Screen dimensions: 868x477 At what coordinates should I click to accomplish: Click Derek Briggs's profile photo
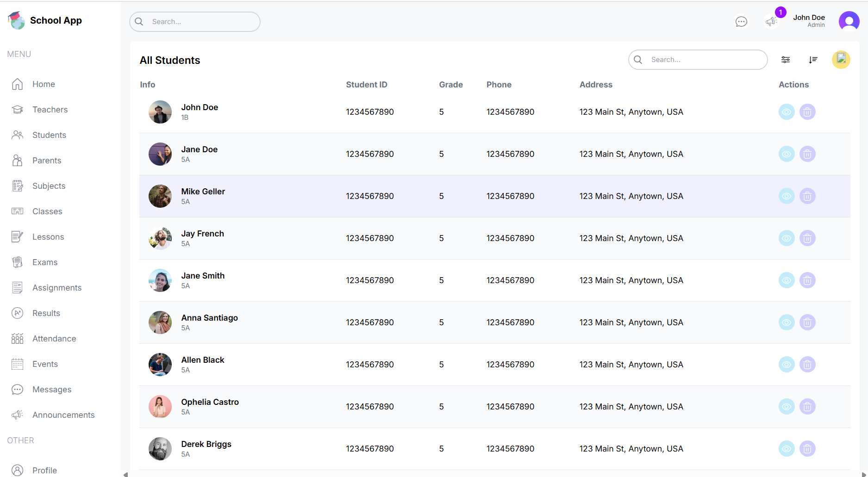[x=160, y=449]
